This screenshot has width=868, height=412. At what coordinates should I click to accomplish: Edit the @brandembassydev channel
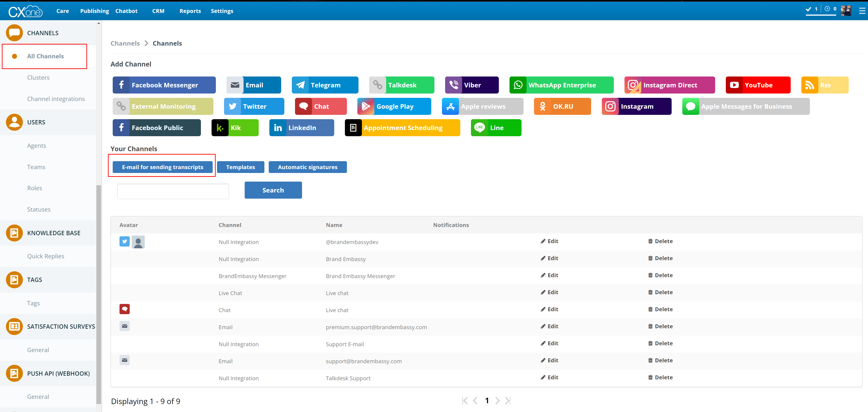[x=550, y=241]
